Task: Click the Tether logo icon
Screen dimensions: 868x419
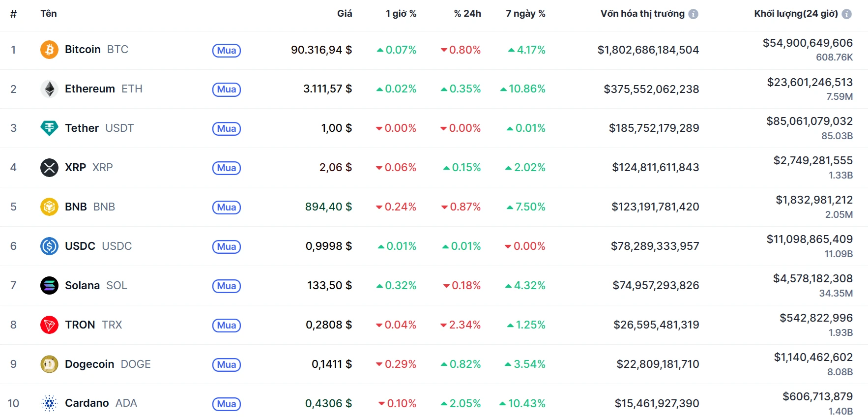Action: 49,128
